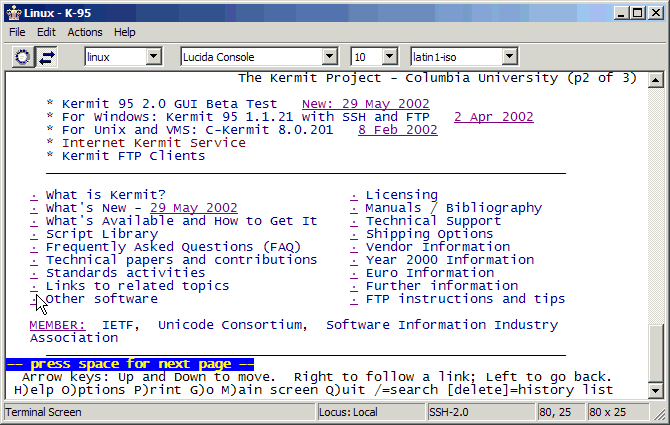Follow the New: 29 May 2002 link
670x425 pixels.
pyautogui.click(x=365, y=104)
